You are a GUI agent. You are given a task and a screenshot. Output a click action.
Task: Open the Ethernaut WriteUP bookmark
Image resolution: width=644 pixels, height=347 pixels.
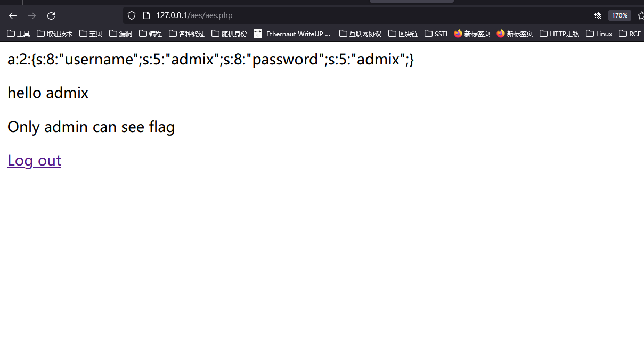(292, 34)
